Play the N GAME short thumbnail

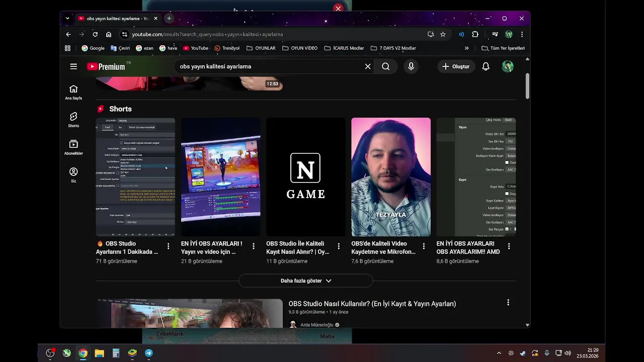point(306,177)
